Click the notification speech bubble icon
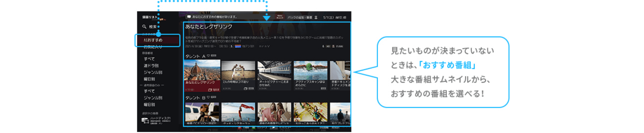The height and width of the screenshot is (133, 644). point(189,17)
